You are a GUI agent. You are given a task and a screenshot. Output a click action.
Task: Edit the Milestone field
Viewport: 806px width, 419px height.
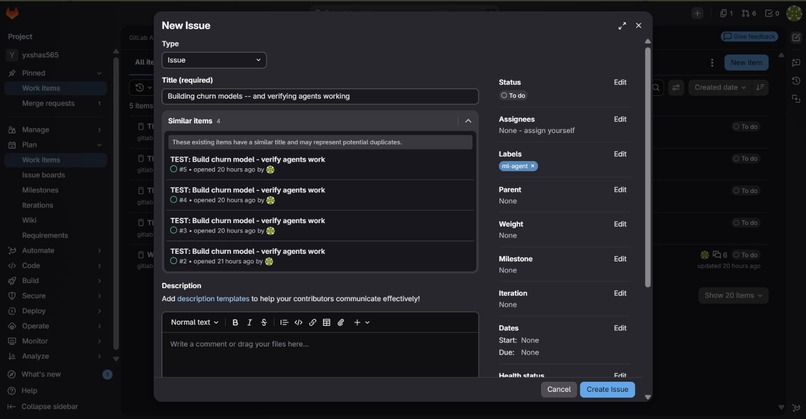[620, 259]
